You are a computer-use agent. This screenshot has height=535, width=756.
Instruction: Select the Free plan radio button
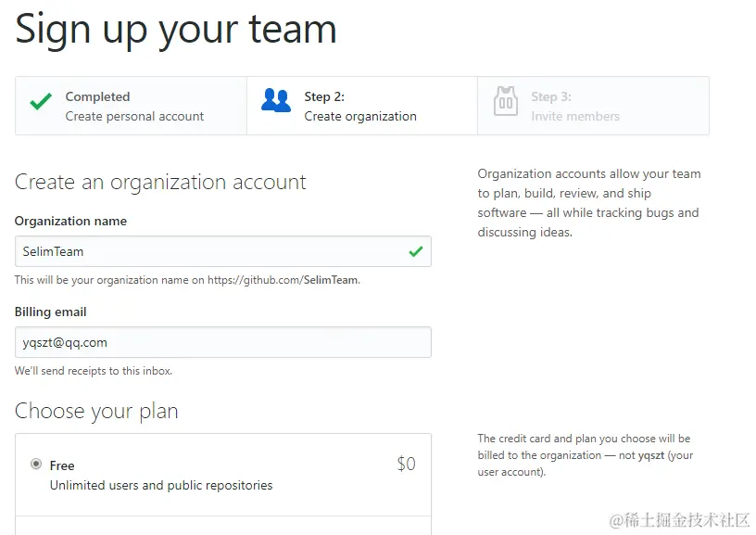[x=36, y=465]
